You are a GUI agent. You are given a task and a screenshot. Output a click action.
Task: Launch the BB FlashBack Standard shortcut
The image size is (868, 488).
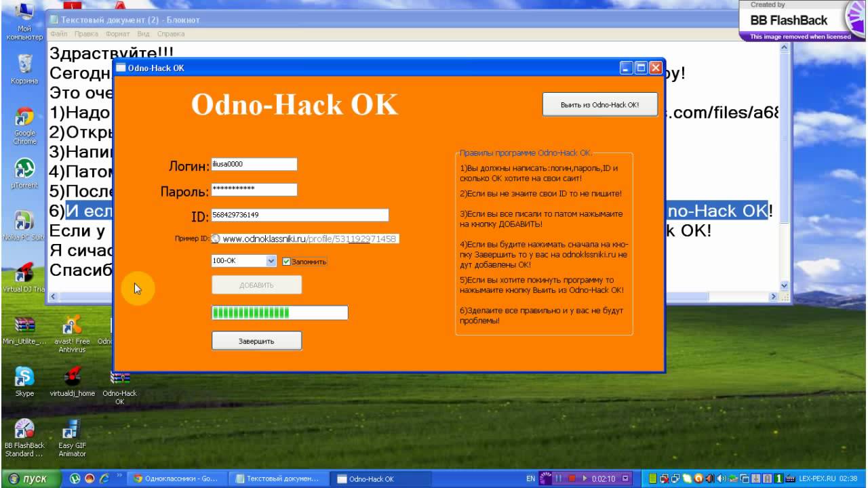(x=24, y=438)
